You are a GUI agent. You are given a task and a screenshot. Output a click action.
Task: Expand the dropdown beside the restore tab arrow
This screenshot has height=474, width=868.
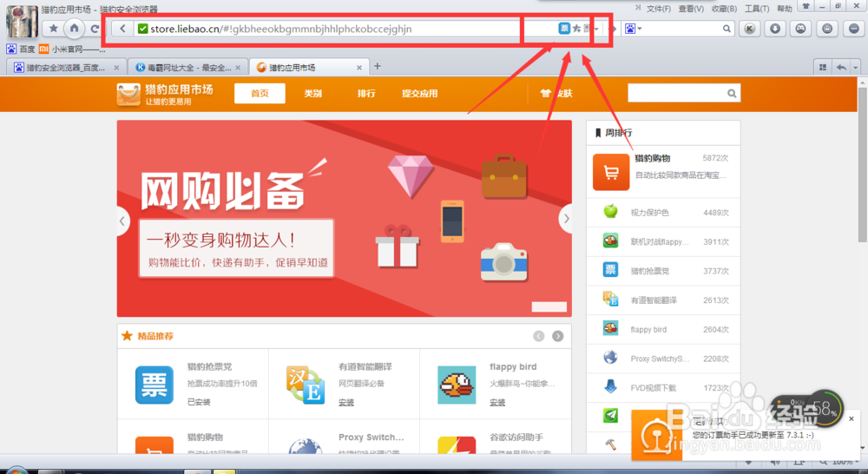856,67
